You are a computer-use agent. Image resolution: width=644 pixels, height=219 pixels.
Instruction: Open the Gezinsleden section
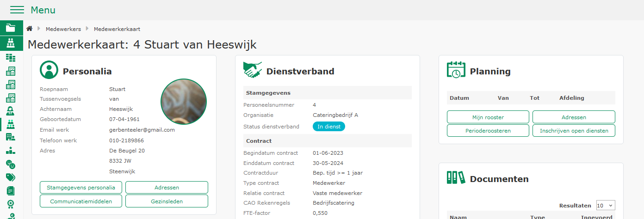coord(167,201)
